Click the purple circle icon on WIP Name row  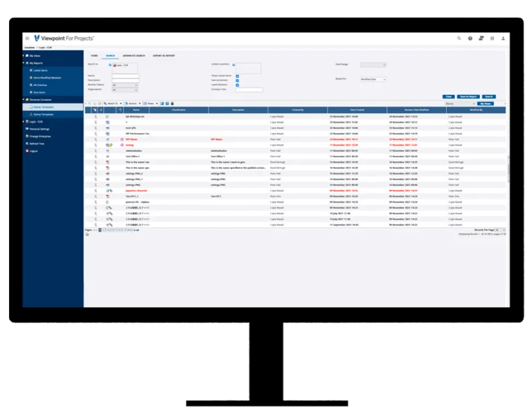(x=122, y=139)
